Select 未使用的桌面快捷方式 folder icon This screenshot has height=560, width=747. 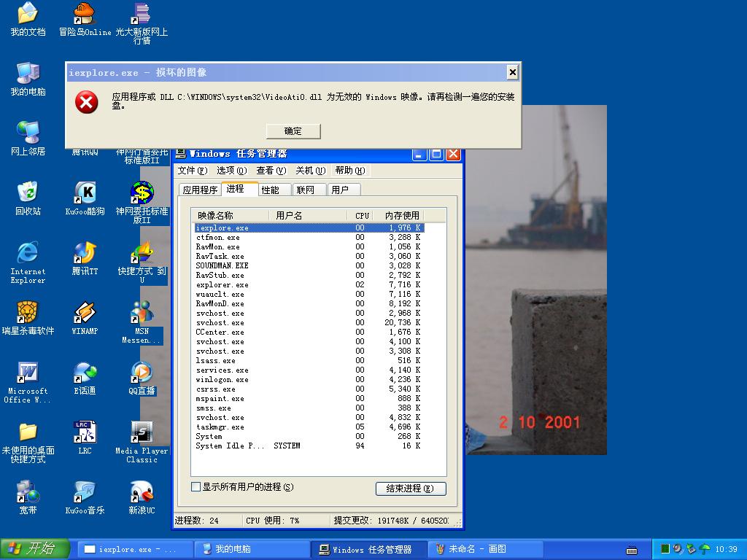(x=28, y=443)
